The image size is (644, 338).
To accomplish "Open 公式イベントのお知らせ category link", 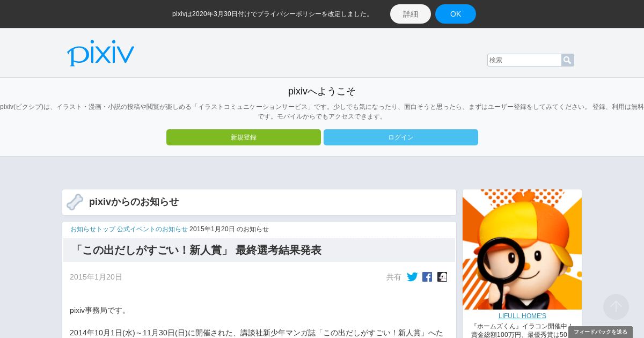I will (x=152, y=229).
